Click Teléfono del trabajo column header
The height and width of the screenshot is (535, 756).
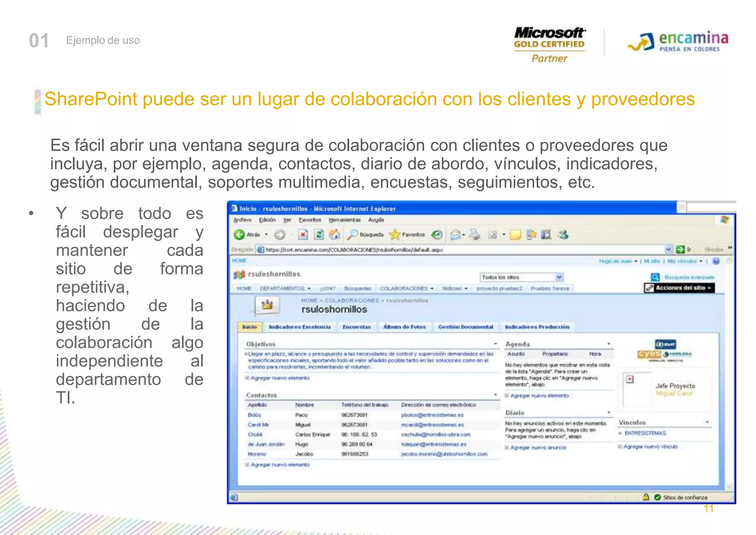pyautogui.click(x=365, y=405)
